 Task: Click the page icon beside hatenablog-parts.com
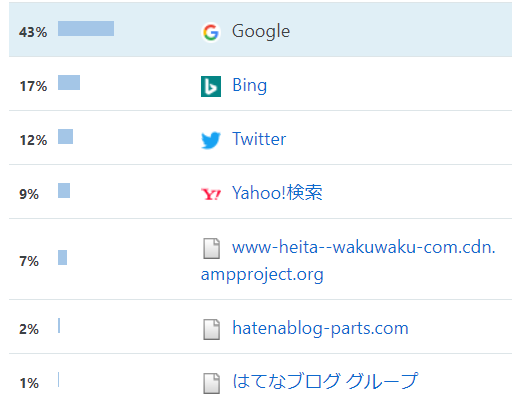click(211, 329)
